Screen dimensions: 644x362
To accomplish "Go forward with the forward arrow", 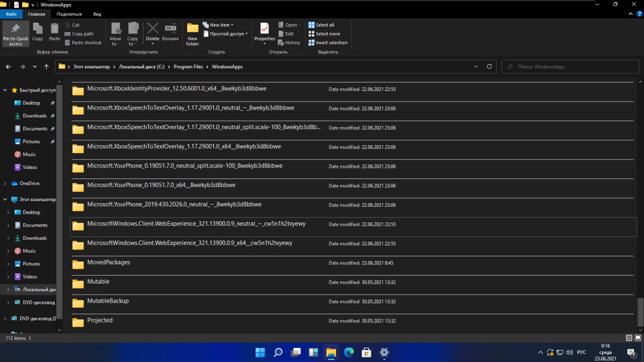I will (22, 66).
